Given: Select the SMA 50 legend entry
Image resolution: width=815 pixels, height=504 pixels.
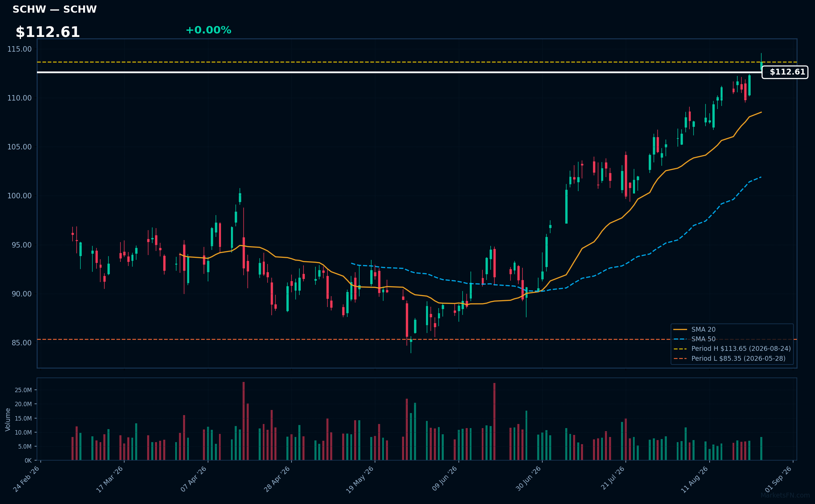Looking at the screenshot, I should 703,339.
